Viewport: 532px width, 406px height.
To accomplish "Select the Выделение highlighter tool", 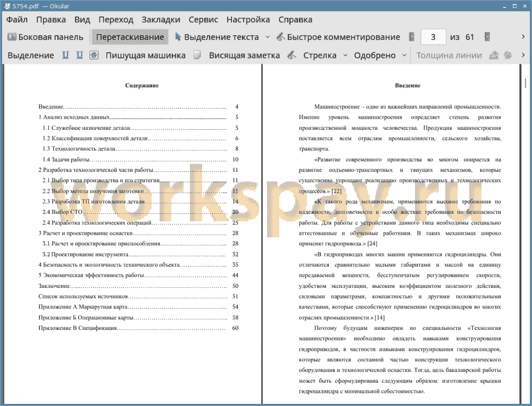I will click(x=31, y=55).
